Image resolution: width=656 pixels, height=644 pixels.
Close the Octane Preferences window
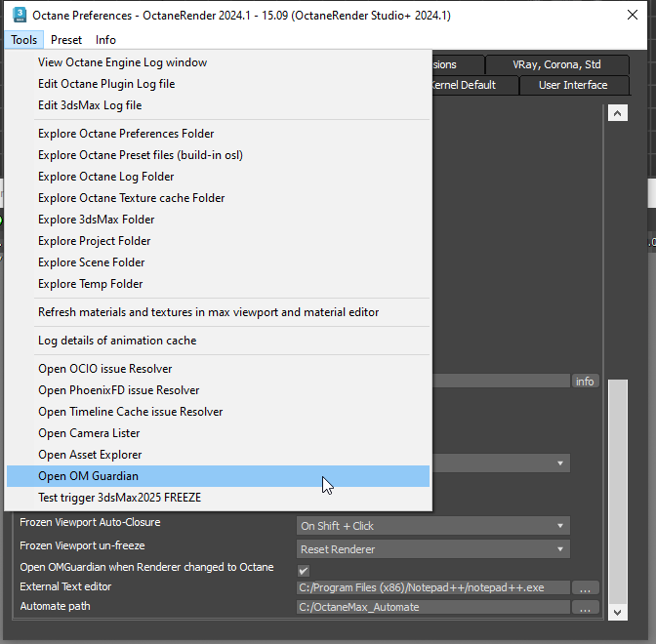(632, 16)
